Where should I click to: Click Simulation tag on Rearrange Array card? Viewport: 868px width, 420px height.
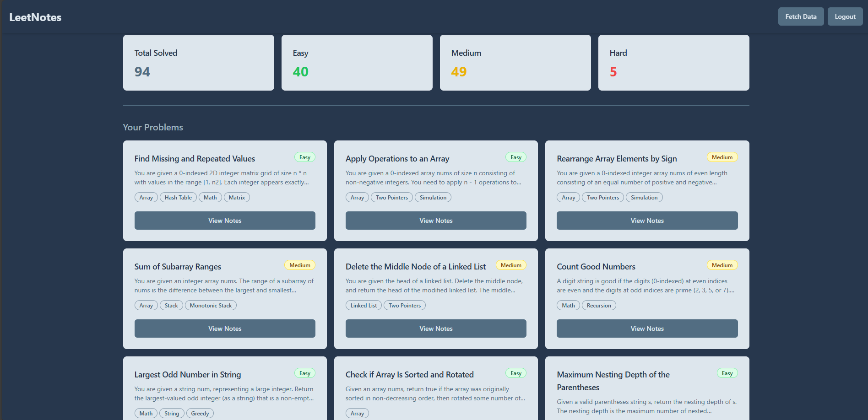pyautogui.click(x=644, y=198)
